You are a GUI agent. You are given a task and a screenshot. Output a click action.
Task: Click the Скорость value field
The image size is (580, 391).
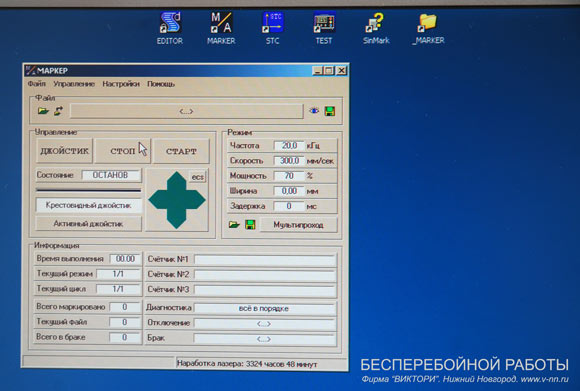pyautogui.click(x=289, y=161)
